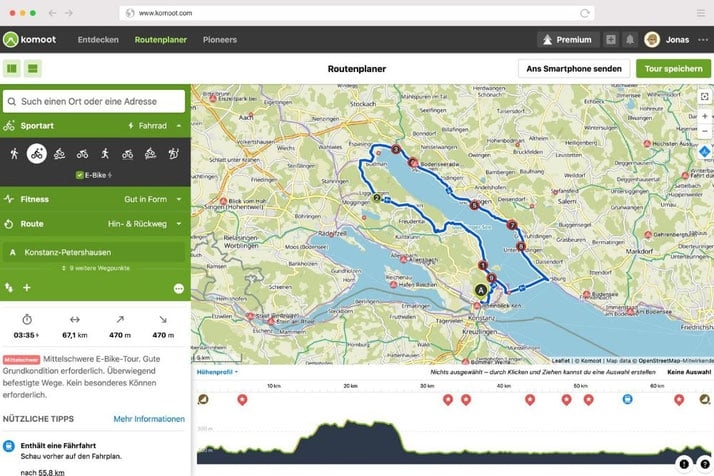Select waypoint 1 on the map
Image resolution: width=714 pixels, height=476 pixels.
coord(483,265)
